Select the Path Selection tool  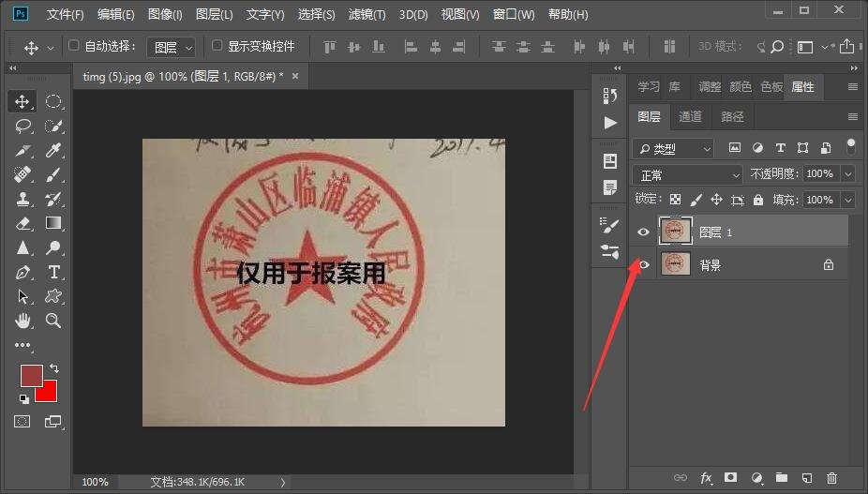(22, 296)
